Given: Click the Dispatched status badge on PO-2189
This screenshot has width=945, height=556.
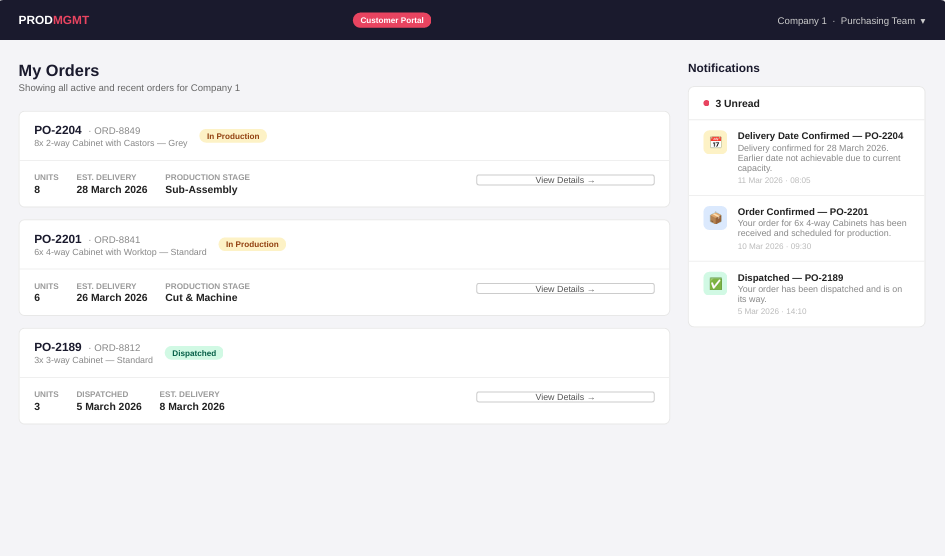Looking at the screenshot, I should click(194, 353).
